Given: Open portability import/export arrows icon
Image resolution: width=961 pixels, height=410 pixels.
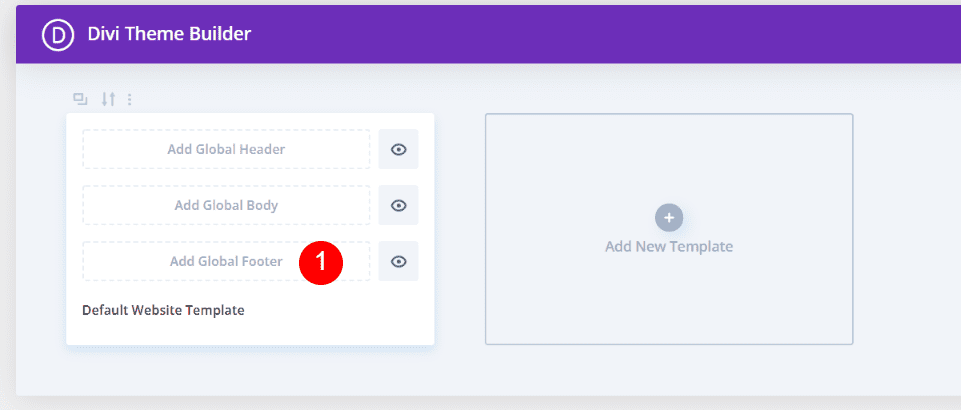Looking at the screenshot, I should pos(108,99).
